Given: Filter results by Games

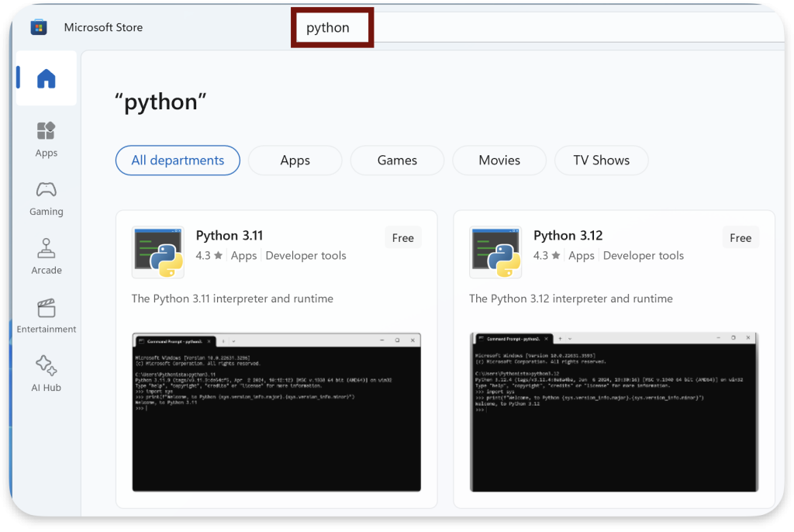Looking at the screenshot, I should pyautogui.click(x=397, y=161).
